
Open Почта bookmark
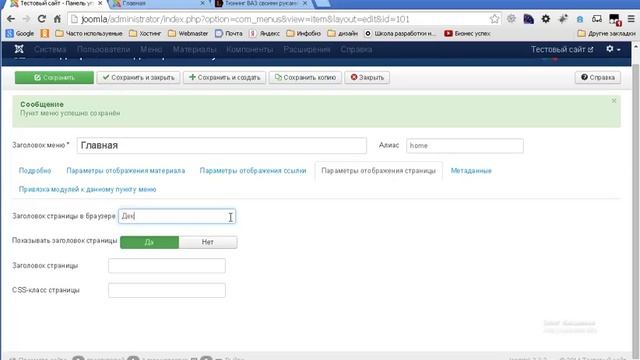(x=229, y=33)
